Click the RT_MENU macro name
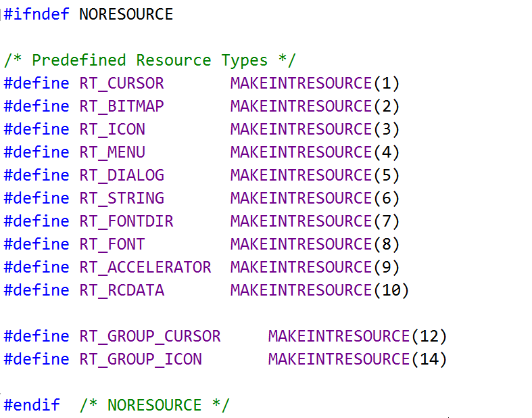This screenshot has width=532, height=418. pos(112,152)
